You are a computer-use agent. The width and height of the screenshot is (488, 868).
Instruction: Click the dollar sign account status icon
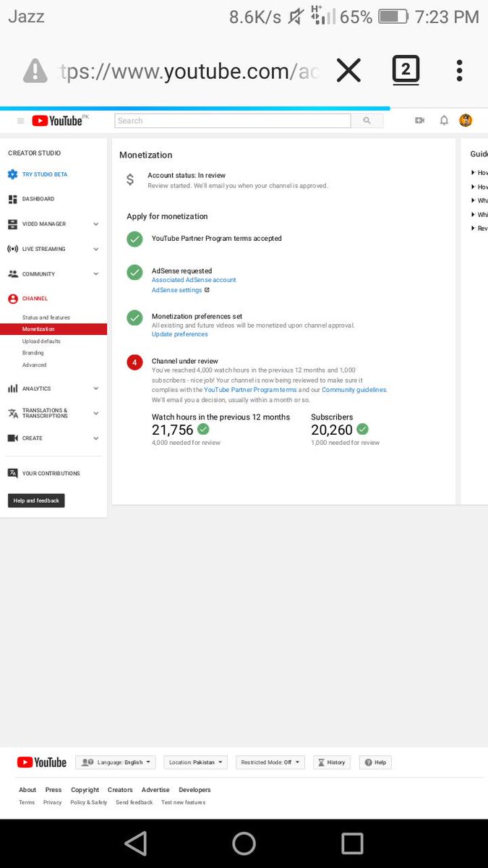tap(130, 179)
